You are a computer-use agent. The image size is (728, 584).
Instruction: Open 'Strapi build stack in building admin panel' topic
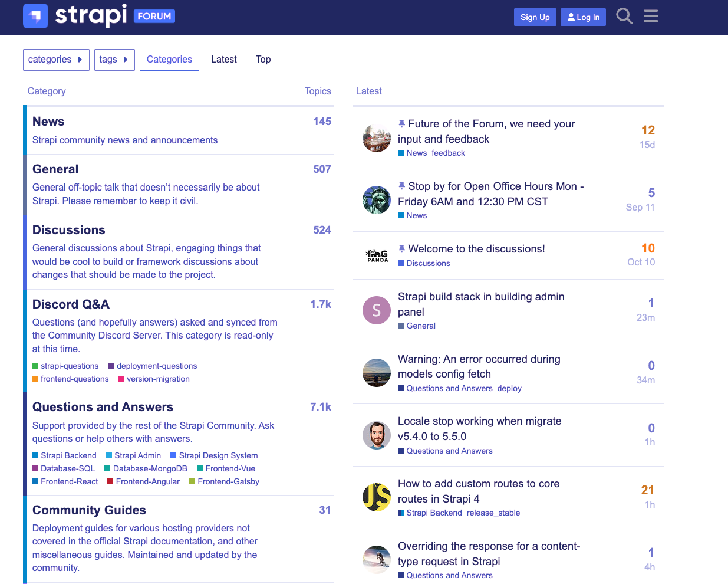click(481, 304)
